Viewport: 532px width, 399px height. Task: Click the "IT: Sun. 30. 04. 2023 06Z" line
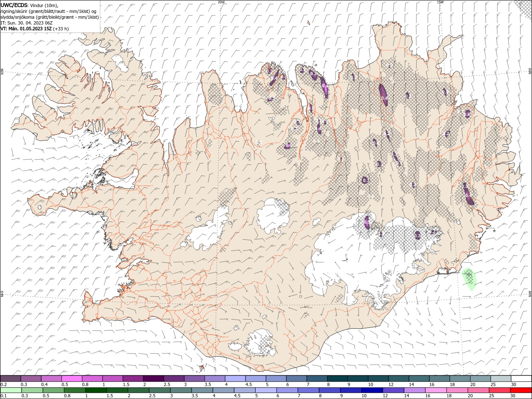coord(26,22)
